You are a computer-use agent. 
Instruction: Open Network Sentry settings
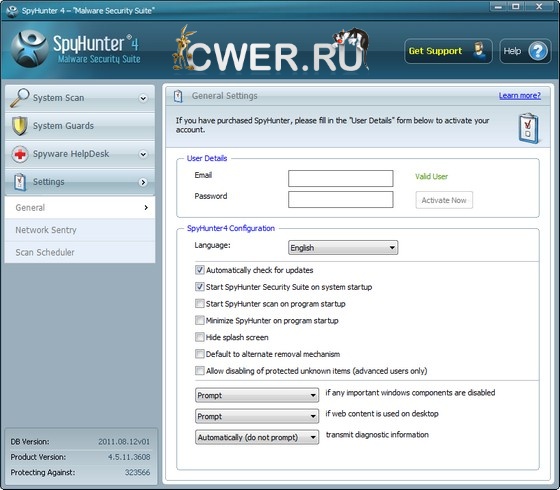[x=80, y=230]
